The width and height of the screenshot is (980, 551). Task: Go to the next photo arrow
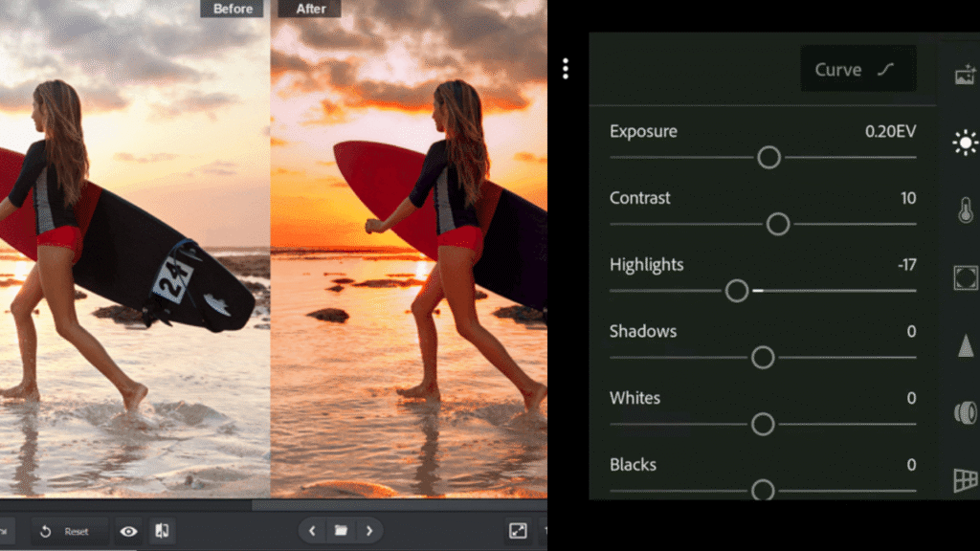[x=370, y=531]
